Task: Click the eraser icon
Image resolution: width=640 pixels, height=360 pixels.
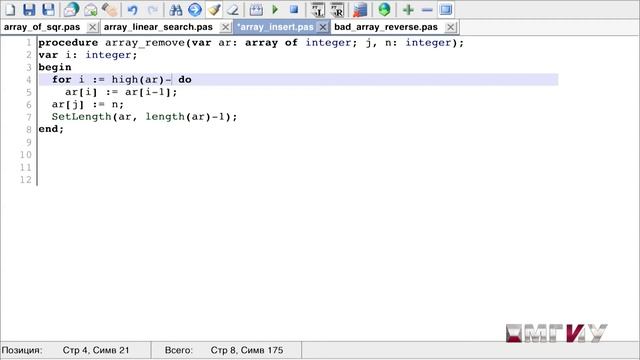Action: tap(233, 9)
